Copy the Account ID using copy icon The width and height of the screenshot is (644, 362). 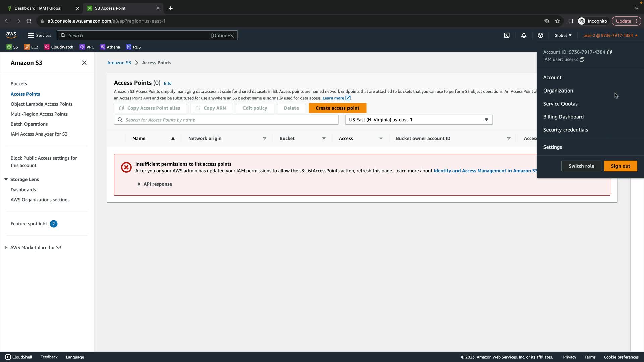609,52
